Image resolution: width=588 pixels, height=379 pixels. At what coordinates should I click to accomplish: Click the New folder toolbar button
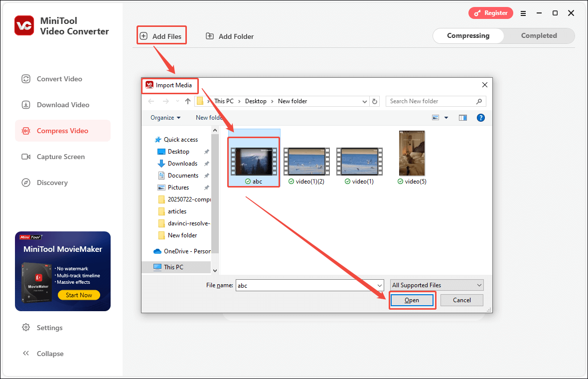point(209,118)
